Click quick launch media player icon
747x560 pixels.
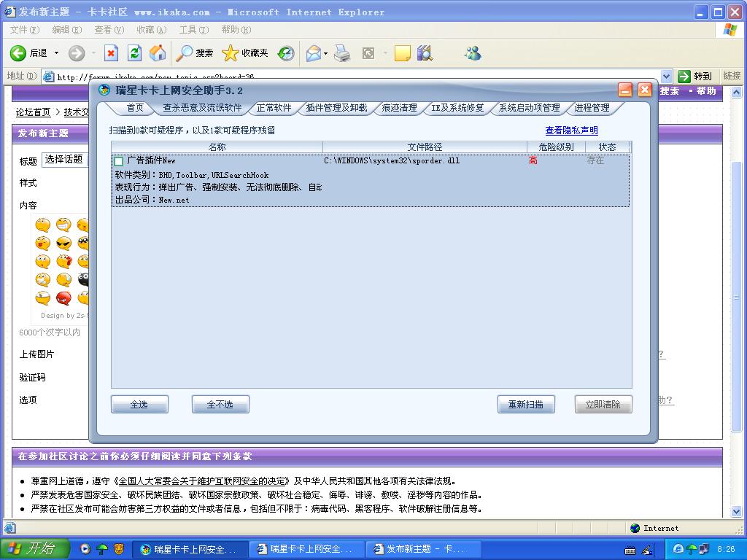tap(85, 549)
